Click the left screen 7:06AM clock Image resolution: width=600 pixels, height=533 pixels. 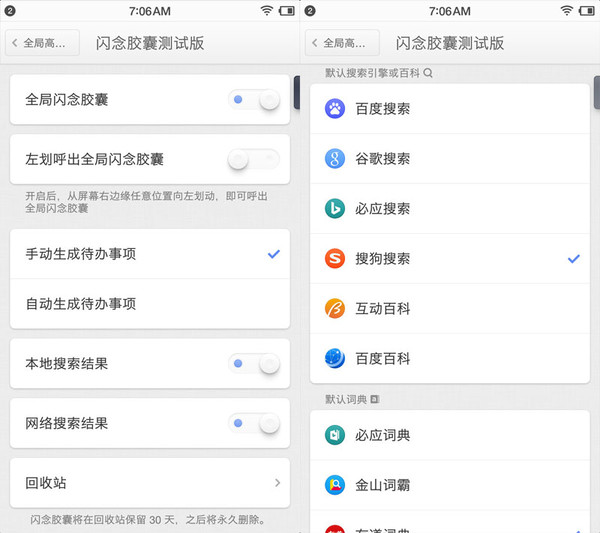150,11
